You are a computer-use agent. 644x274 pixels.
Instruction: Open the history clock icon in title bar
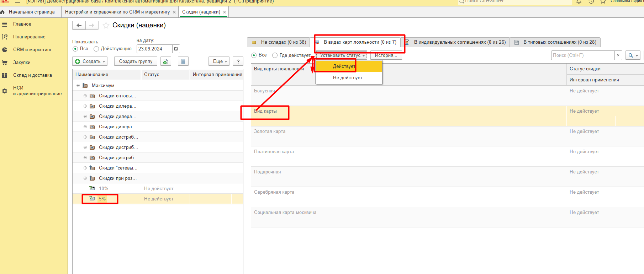(591, 2)
